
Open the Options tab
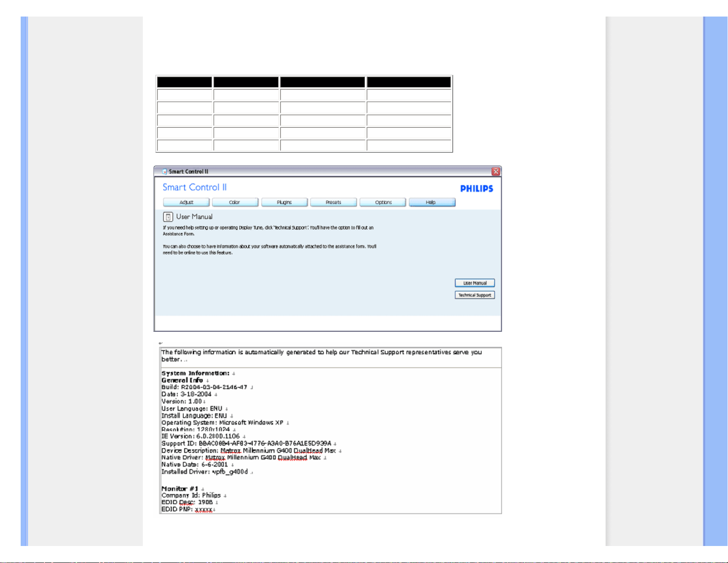tap(383, 202)
